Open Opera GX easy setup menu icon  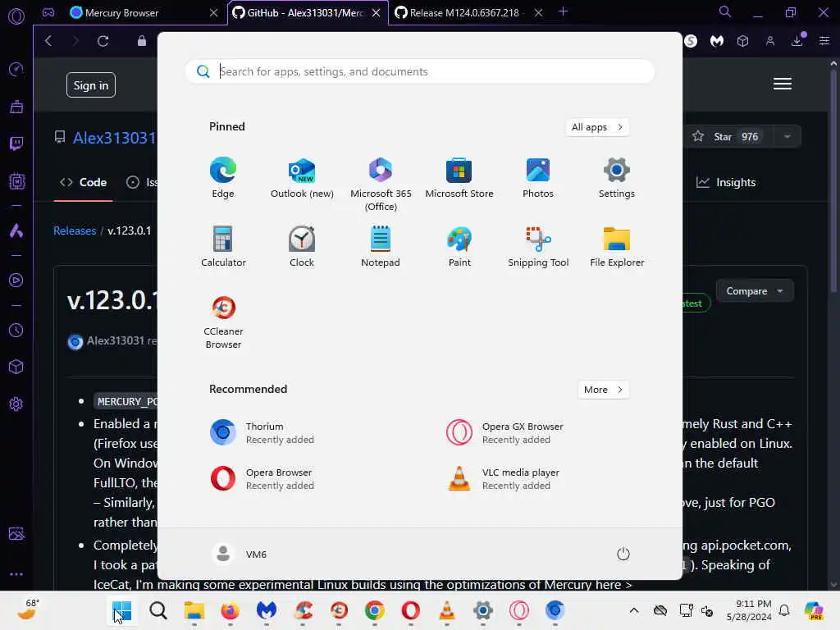(824, 41)
